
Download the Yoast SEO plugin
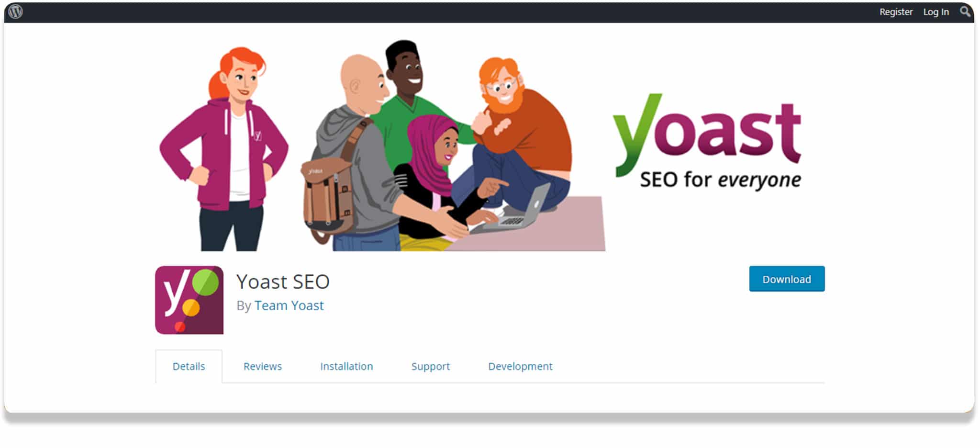(787, 279)
